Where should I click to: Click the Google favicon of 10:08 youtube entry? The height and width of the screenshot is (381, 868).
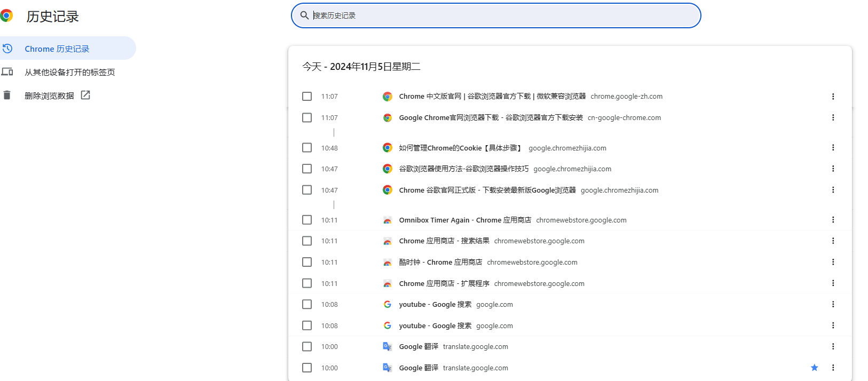point(388,304)
